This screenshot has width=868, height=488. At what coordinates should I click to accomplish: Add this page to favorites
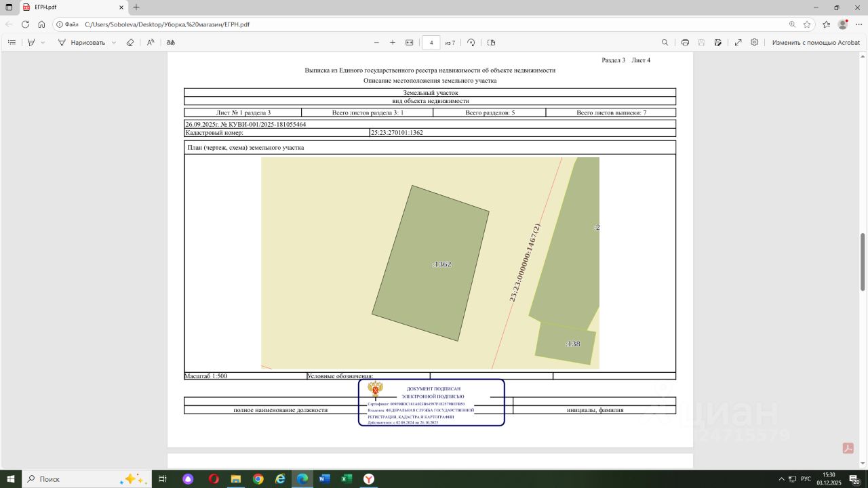[807, 24]
